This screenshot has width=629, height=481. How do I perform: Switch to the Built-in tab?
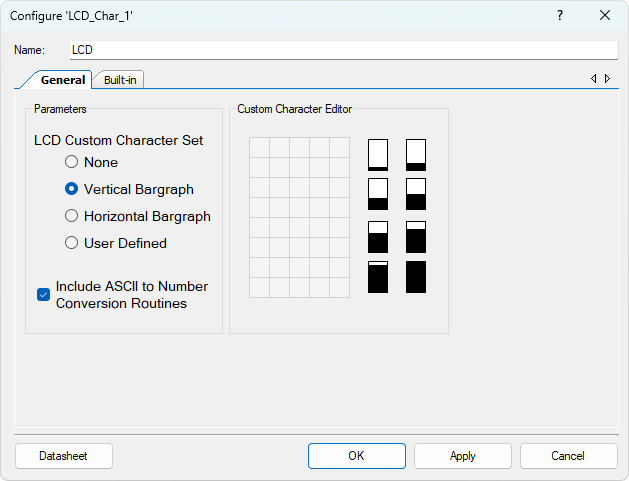pos(120,79)
